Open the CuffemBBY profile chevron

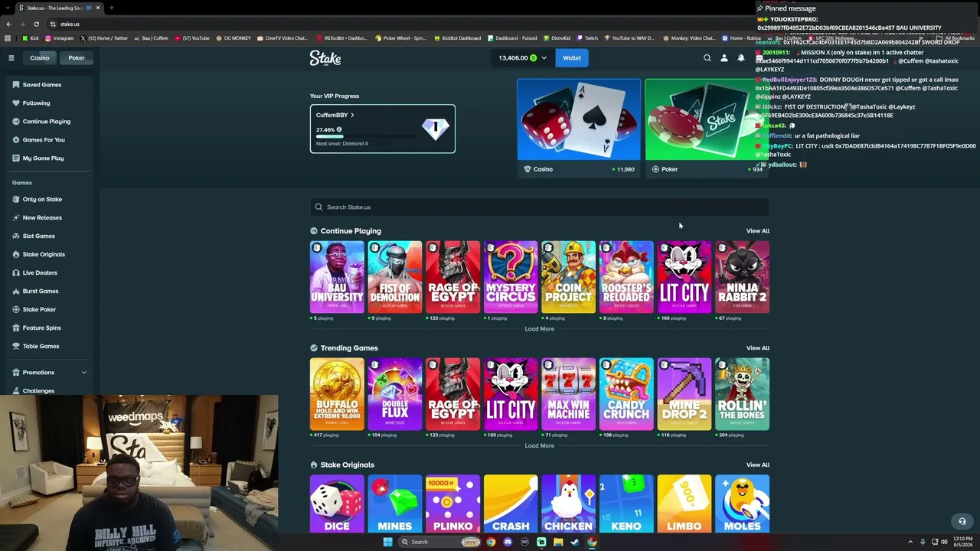(352, 115)
